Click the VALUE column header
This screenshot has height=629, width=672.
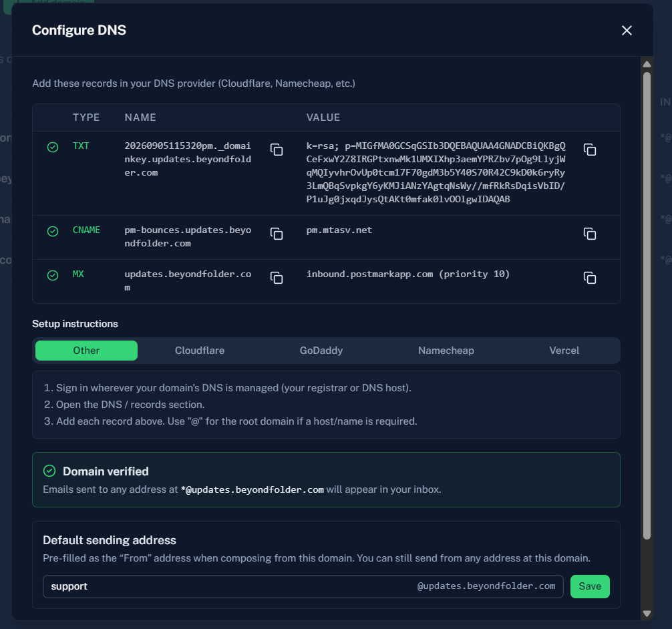click(323, 118)
